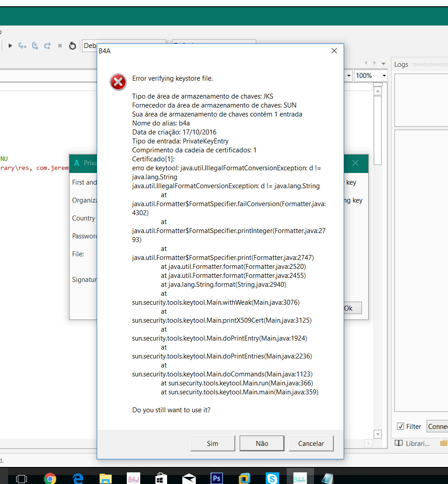
Task: Switch to the Libraries tab
Action: 413,443
